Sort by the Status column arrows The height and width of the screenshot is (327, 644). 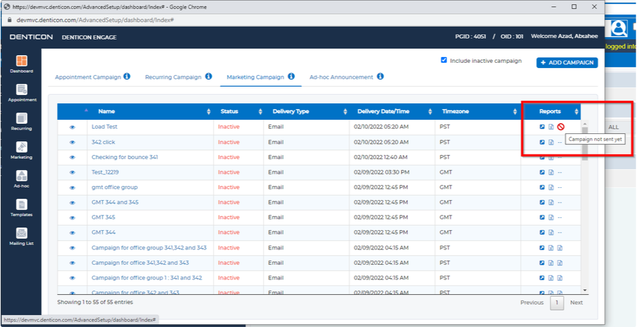pos(260,112)
